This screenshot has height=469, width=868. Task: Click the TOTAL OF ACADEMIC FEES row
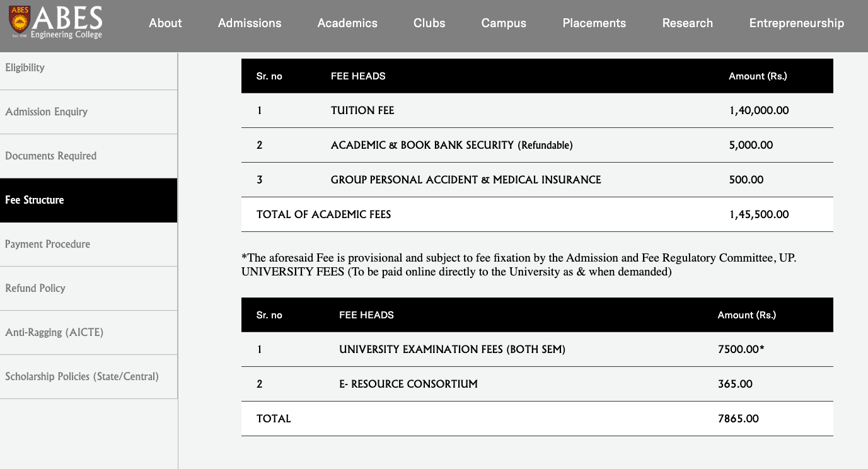point(536,214)
